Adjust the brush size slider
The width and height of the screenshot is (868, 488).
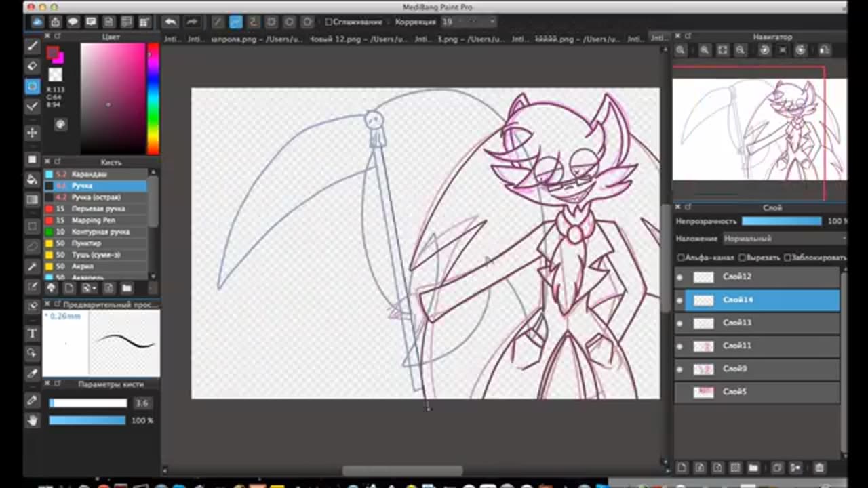pyautogui.click(x=88, y=403)
